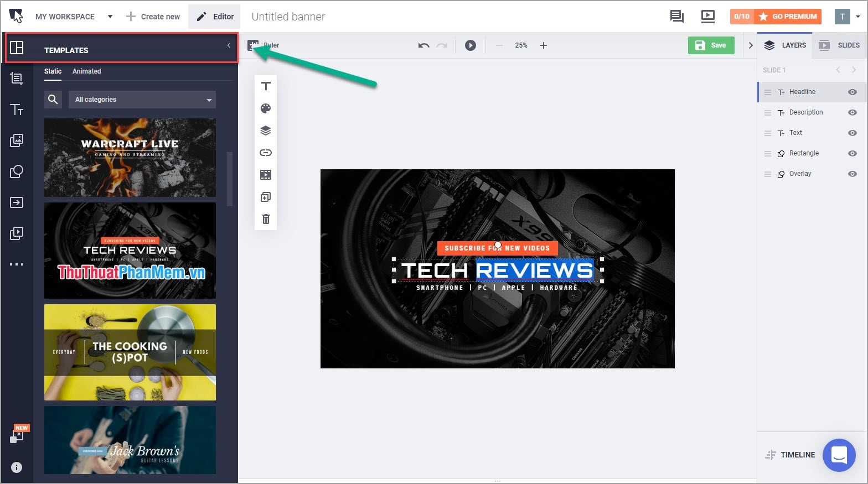Click the 25% zoom level value

tap(521, 45)
